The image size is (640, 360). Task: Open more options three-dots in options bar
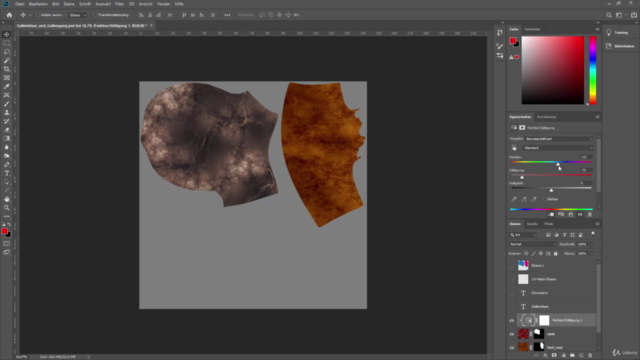point(227,15)
